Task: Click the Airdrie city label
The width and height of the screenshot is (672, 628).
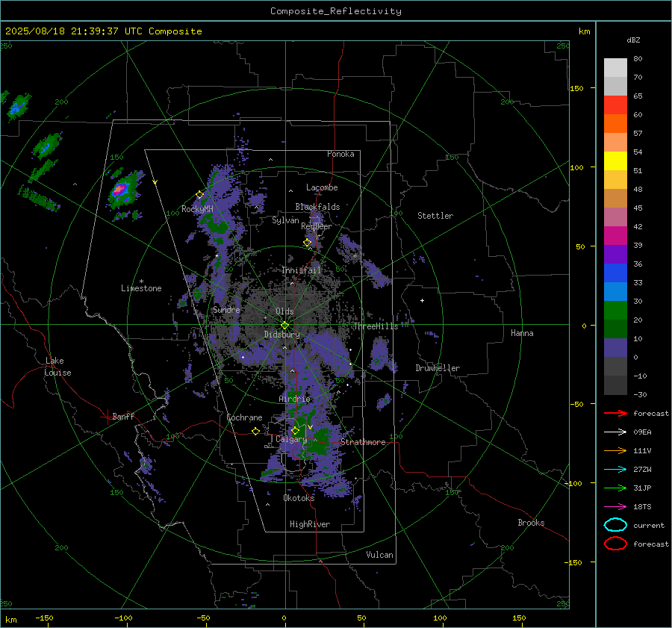Action: coord(294,399)
